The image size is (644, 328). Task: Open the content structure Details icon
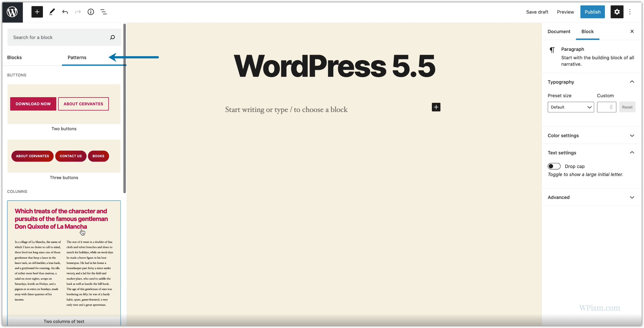90,12
